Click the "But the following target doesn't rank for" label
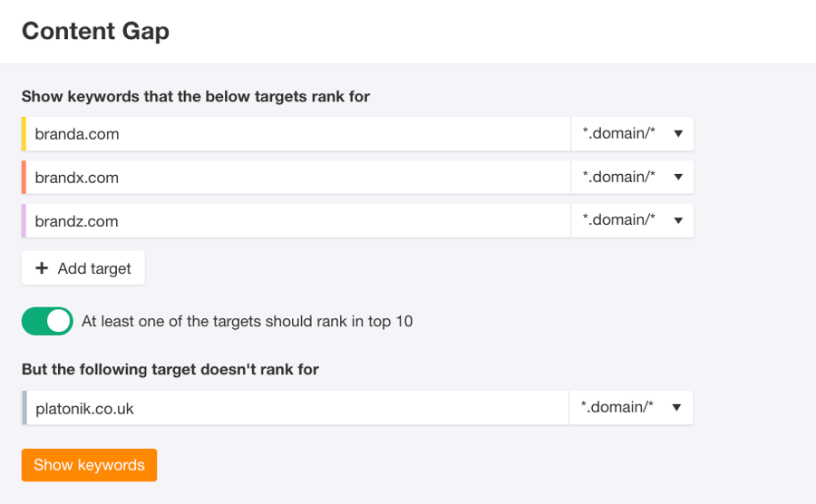 point(170,369)
